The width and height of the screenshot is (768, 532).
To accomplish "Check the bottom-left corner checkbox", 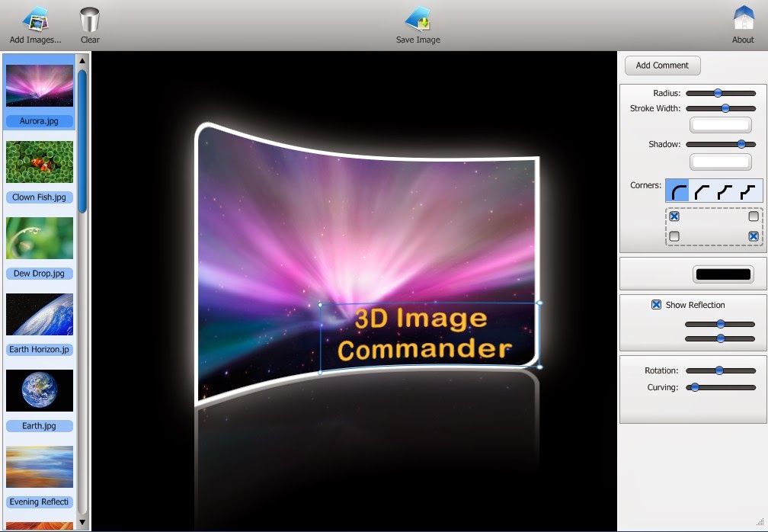I will tap(674, 236).
